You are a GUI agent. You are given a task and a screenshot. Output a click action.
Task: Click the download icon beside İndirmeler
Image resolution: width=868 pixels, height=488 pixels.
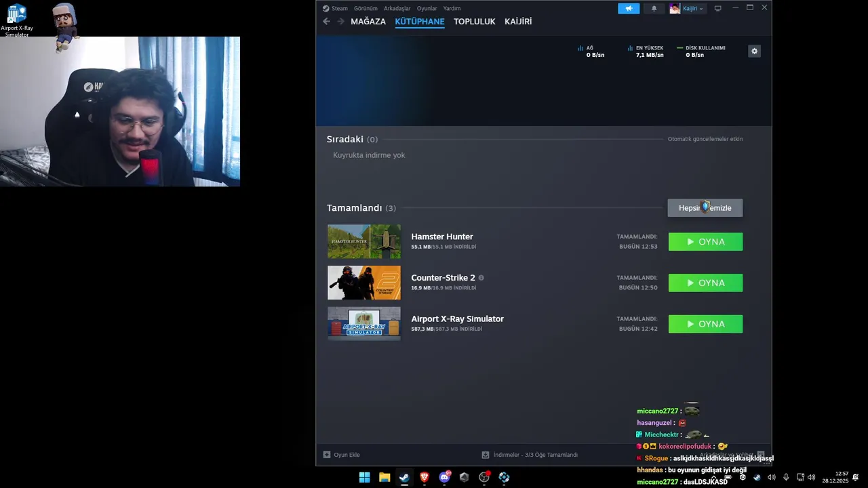coord(486,455)
